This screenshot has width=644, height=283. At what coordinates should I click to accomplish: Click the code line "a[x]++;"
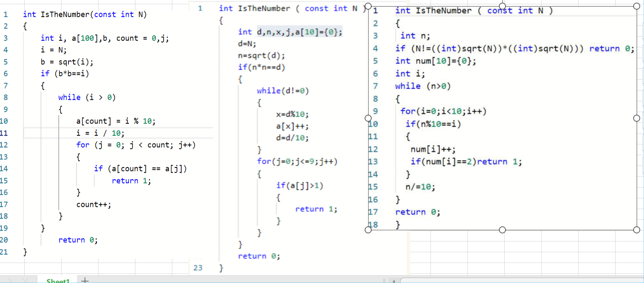pyautogui.click(x=292, y=126)
